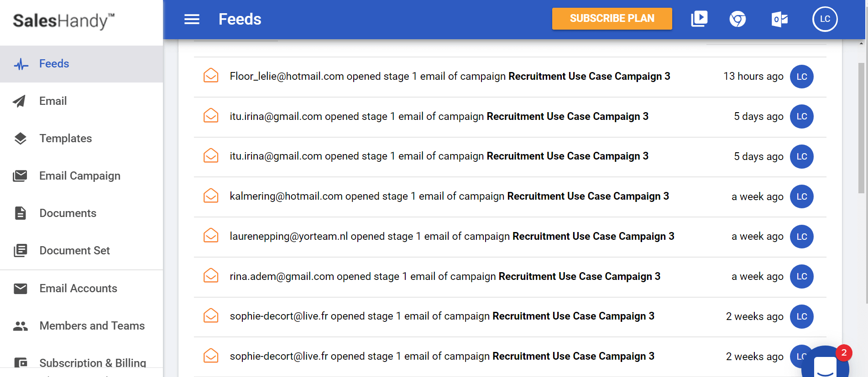Go to Feeds in sidebar
The width and height of the screenshot is (868, 377).
click(54, 64)
